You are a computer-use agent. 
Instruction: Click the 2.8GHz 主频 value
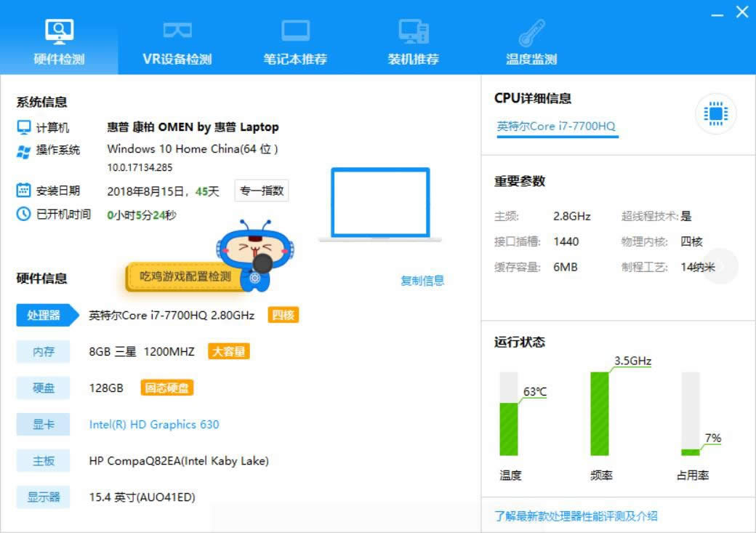pyautogui.click(x=572, y=216)
